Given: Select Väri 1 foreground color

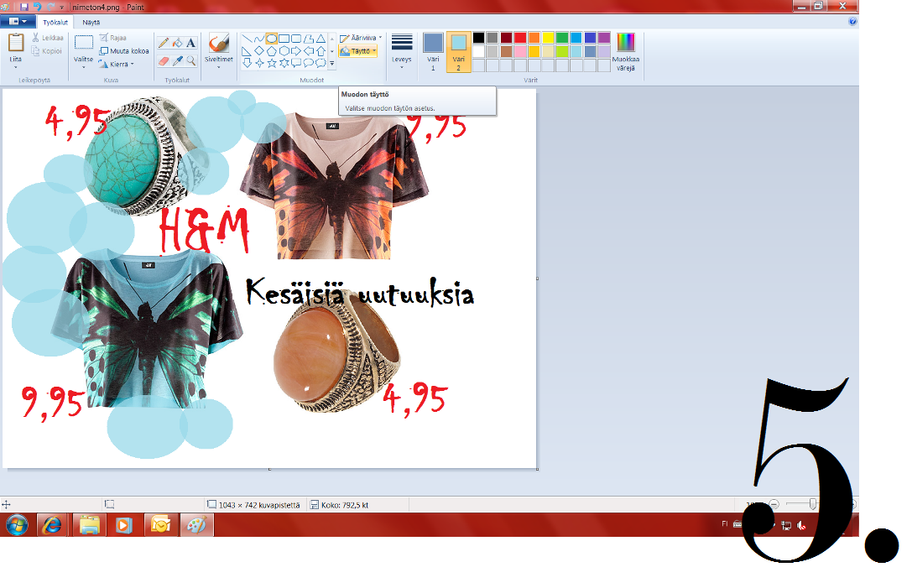Looking at the screenshot, I should [x=433, y=52].
